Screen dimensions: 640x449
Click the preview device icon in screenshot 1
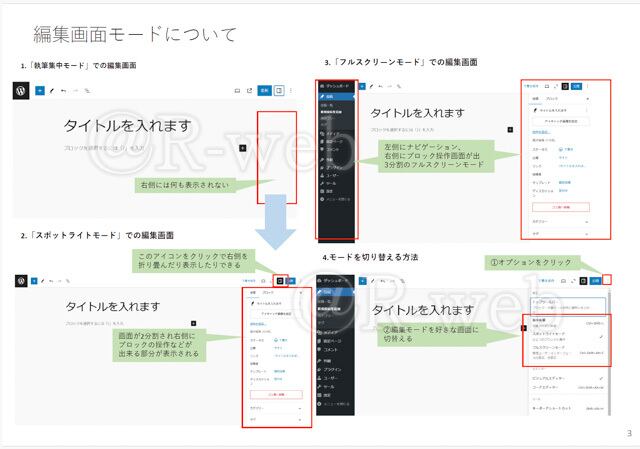(237, 91)
